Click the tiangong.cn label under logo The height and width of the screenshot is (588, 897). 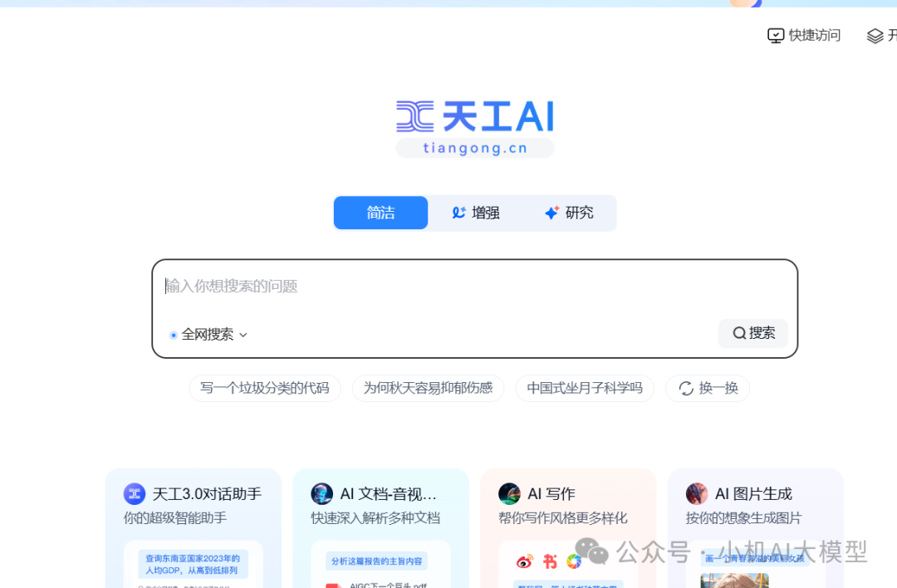[475, 148]
